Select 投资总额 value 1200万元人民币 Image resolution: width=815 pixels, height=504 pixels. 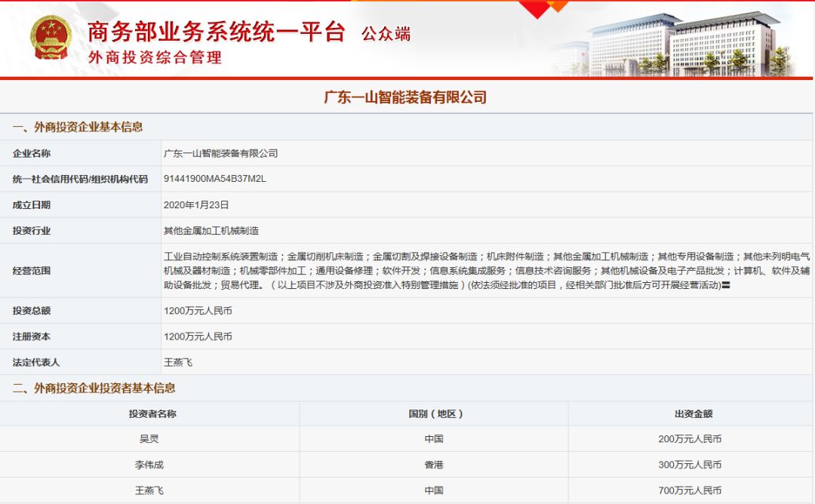(198, 311)
